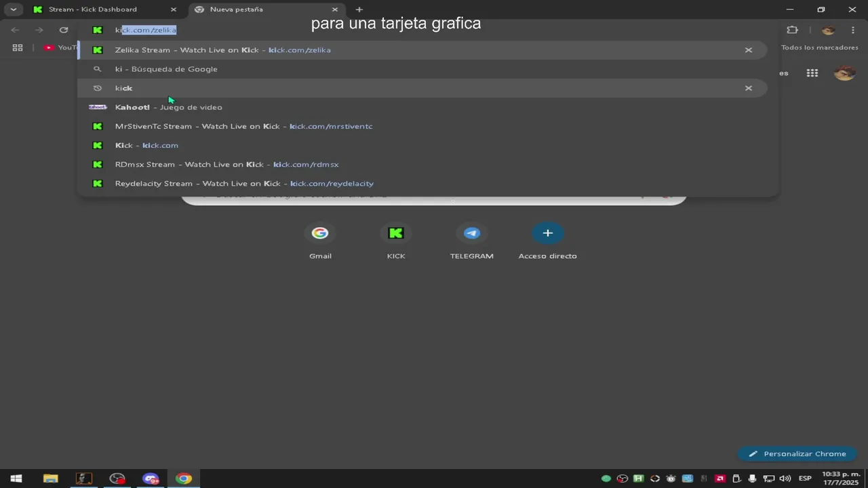Viewport: 868px width, 488px height.
Task: Select the Zelika Stream suggestion
Action: (422, 50)
